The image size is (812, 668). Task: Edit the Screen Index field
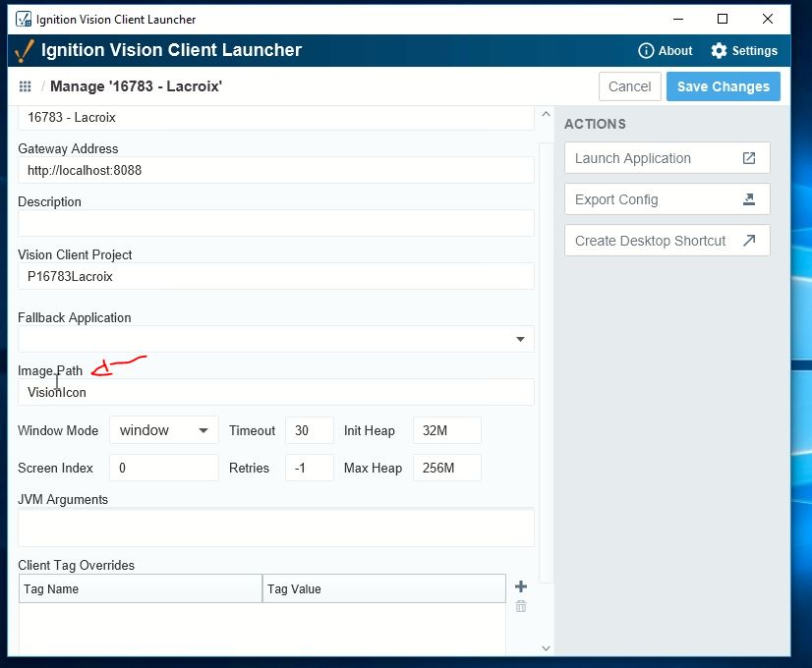[164, 468]
